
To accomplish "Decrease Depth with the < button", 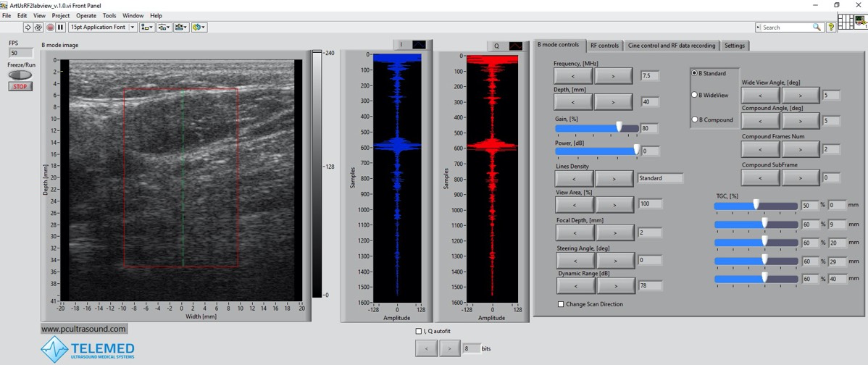I will [573, 102].
